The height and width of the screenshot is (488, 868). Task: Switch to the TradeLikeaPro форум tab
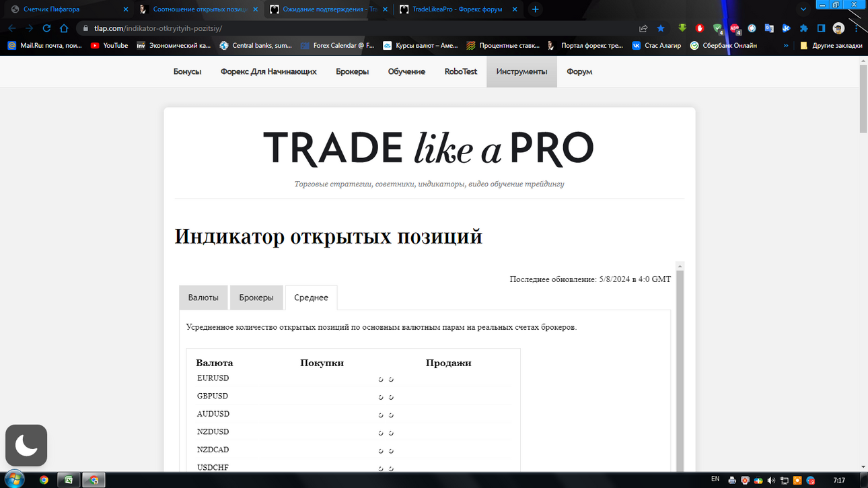tap(458, 9)
